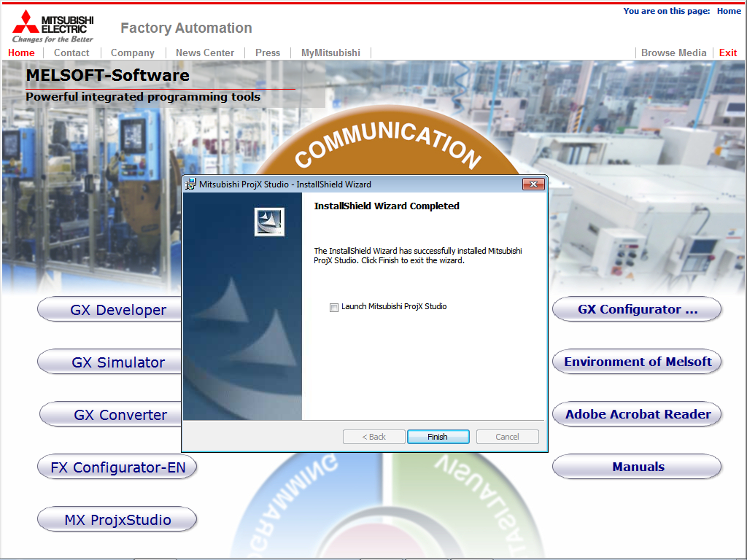The width and height of the screenshot is (747, 560).
Task: Select the disabled Back button
Action: (x=373, y=436)
